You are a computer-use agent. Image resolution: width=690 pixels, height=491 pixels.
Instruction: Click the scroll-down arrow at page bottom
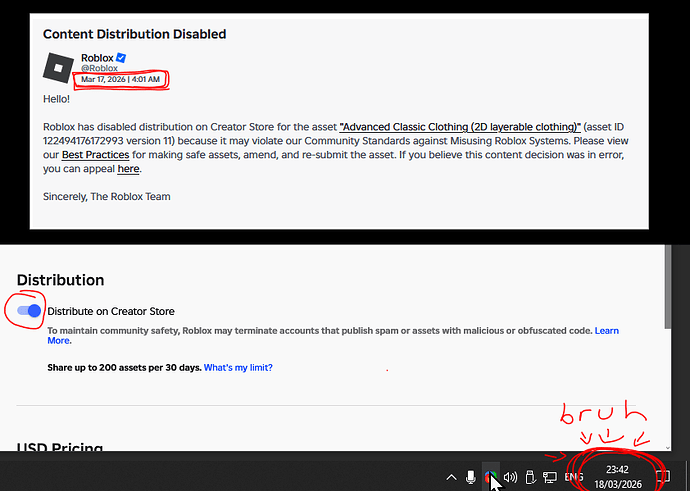tap(668, 447)
